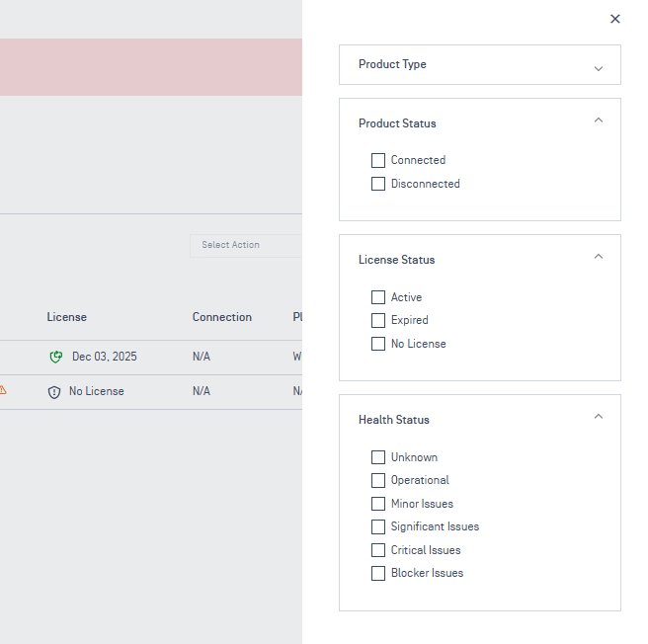Click the green active license shield icon
The height and width of the screenshot is (644, 648).
point(56,357)
